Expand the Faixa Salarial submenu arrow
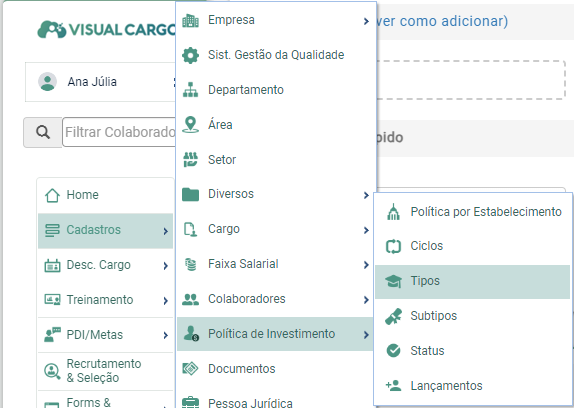The height and width of the screenshot is (408, 574). [366, 265]
